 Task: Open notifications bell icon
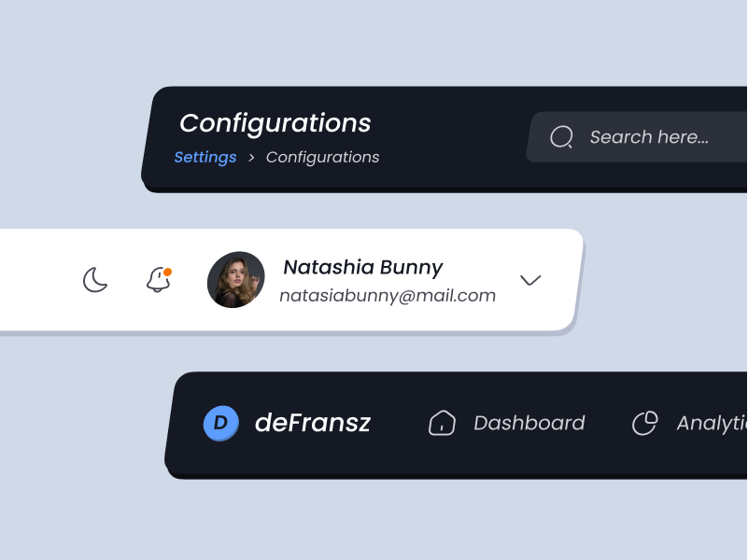pyautogui.click(x=159, y=280)
